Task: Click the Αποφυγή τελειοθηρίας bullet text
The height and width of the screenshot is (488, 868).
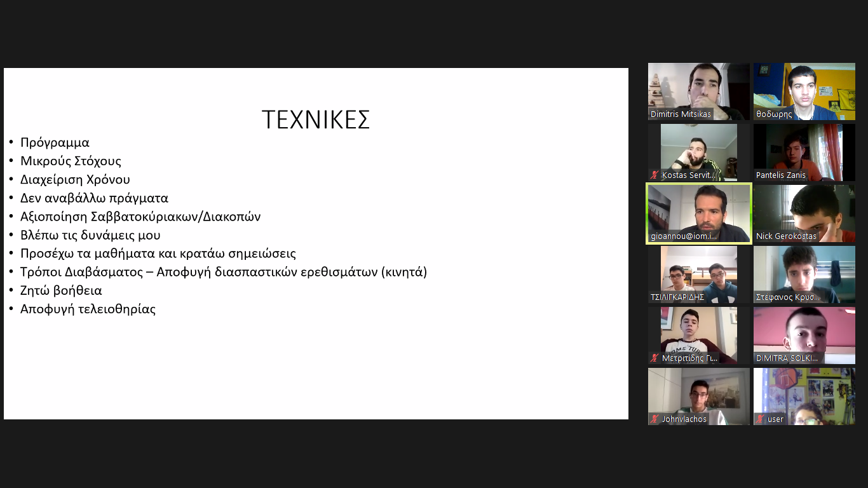Action: click(88, 309)
